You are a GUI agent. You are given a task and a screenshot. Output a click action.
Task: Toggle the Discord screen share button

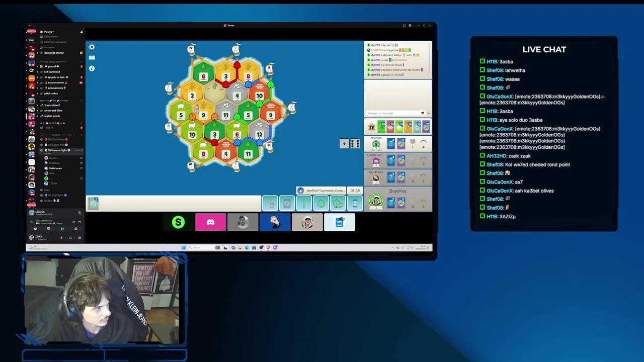click(49, 229)
